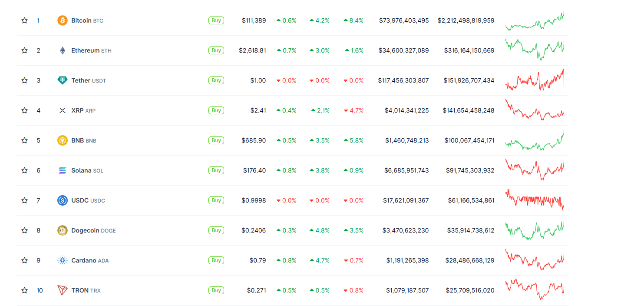Viewport: 644px width, 306px height.
Task: Click the Ethereum diamond logo icon
Action: [63, 50]
